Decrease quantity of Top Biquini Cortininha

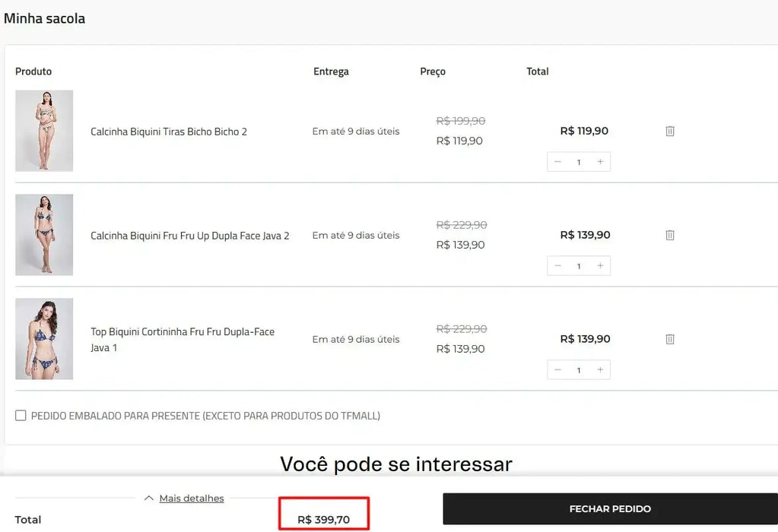click(558, 370)
